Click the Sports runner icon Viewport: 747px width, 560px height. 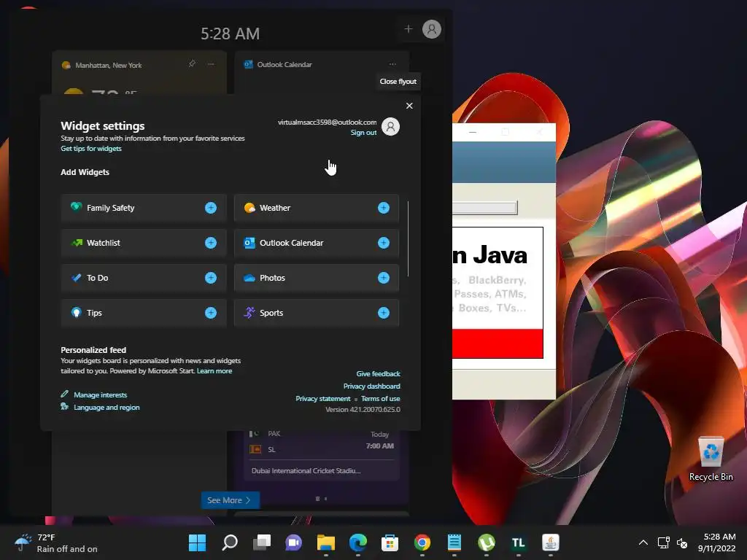pos(249,312)
